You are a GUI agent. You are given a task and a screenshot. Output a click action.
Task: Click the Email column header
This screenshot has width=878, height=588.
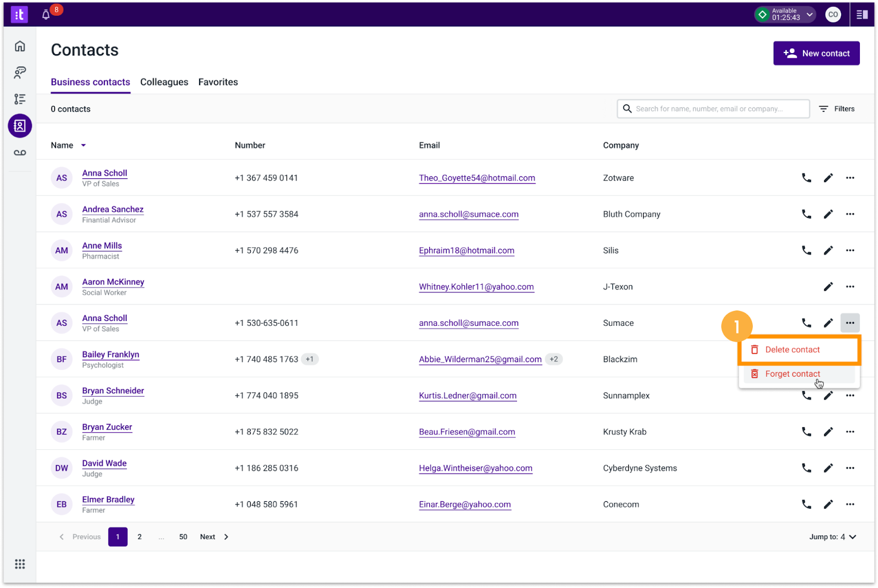(x=430, y=145)
